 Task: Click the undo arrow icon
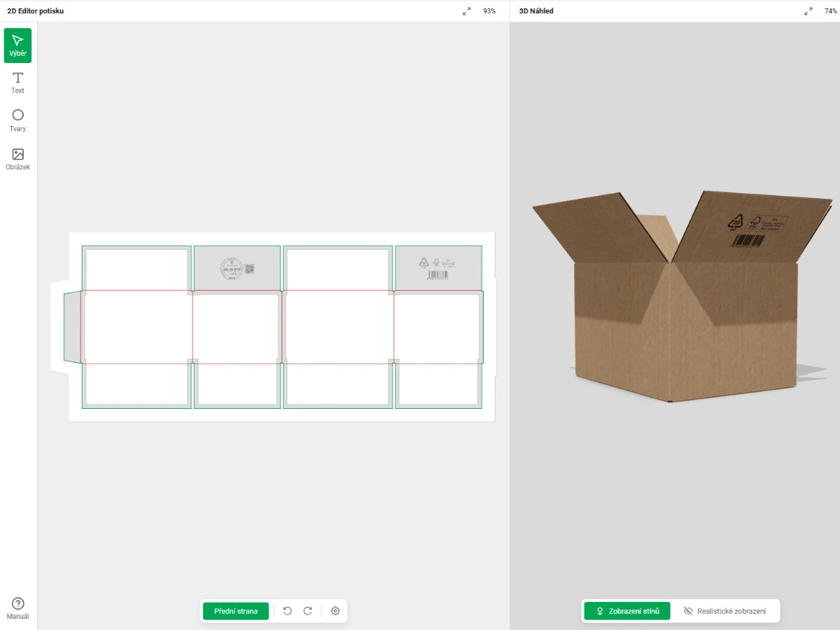[287, 611]
